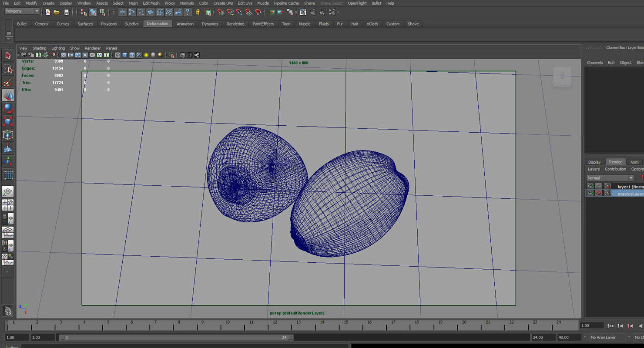Activate the Rotate tool
Screen dimensions: 644x348
pos(8,108)
